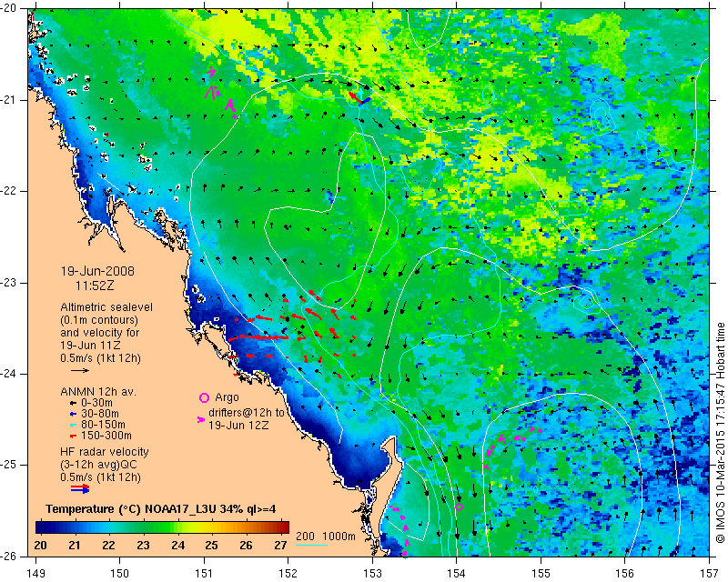
Task: Click the longitude axis label '153'
Action: [x=372, y=574]
